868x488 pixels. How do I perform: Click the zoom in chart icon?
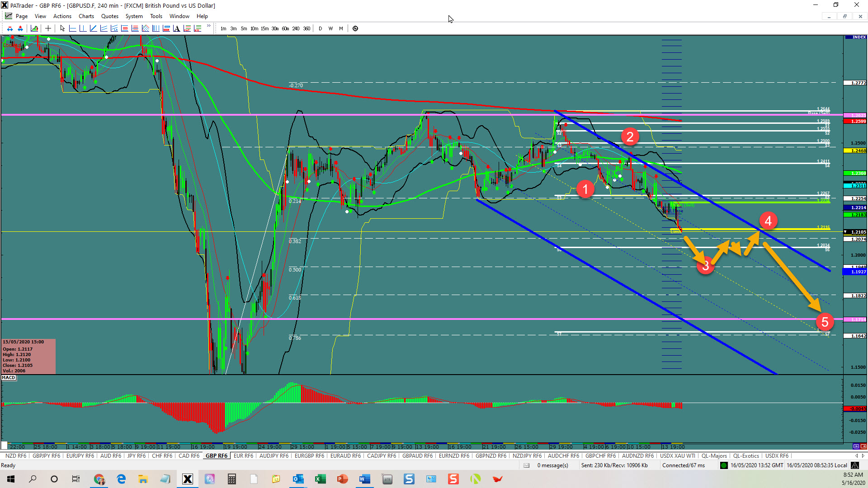pyautogui.click(x=20, y=28)
